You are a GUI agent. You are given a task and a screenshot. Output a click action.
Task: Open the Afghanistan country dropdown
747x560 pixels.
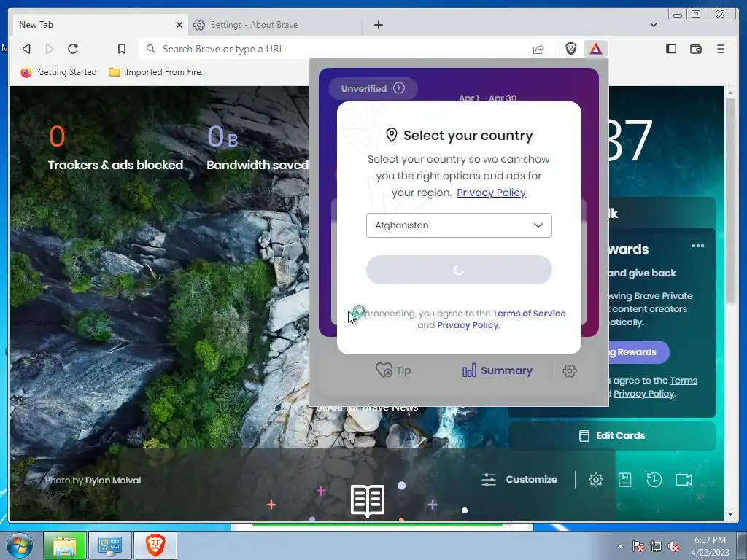[459, 225]
